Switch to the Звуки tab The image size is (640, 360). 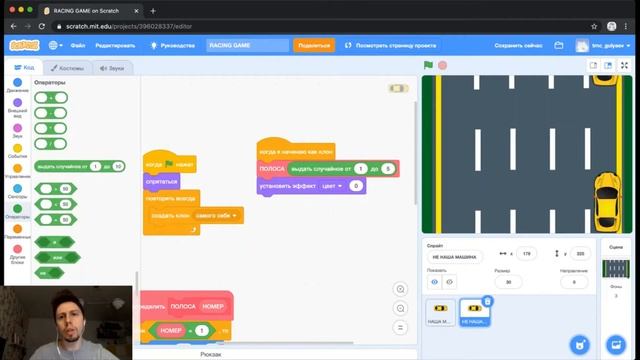[x=112, y=68]
